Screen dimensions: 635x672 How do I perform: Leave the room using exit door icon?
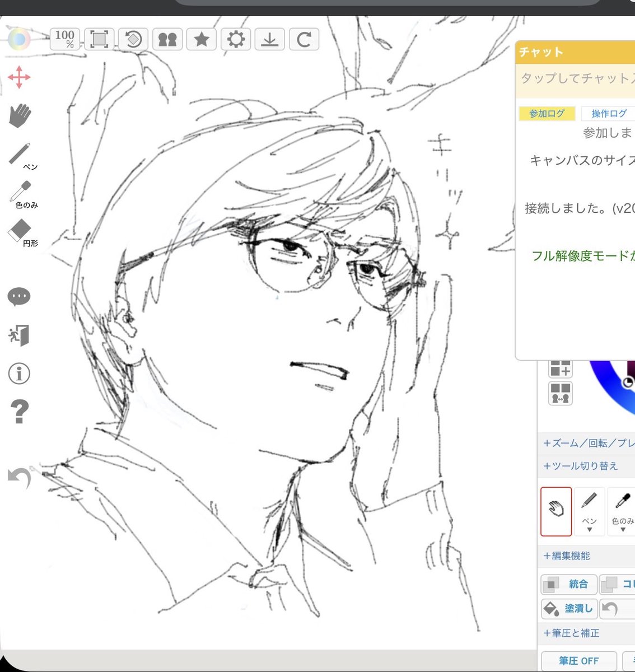point(19,335)
